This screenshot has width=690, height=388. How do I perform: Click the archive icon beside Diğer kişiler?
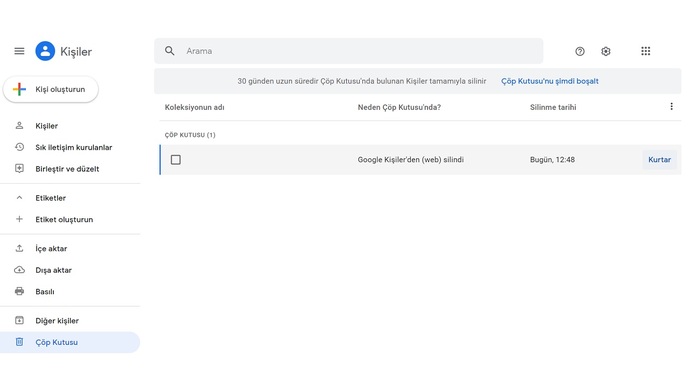(19, 320)
